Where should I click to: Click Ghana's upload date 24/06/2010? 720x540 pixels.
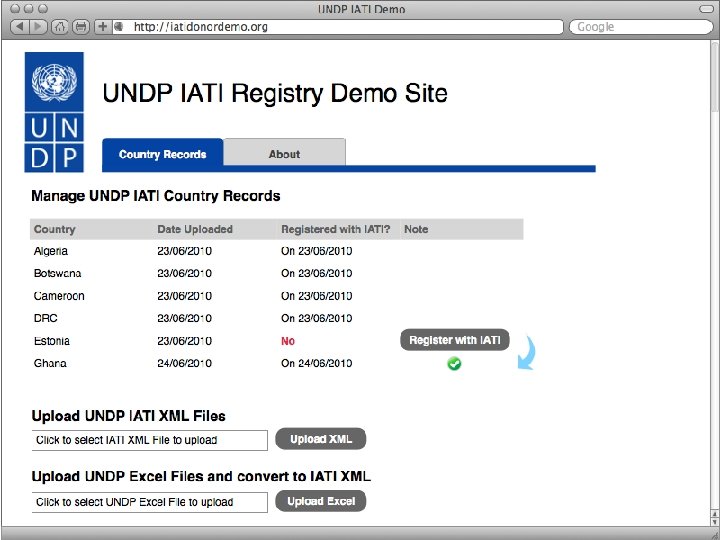click(x=185, y=363)
